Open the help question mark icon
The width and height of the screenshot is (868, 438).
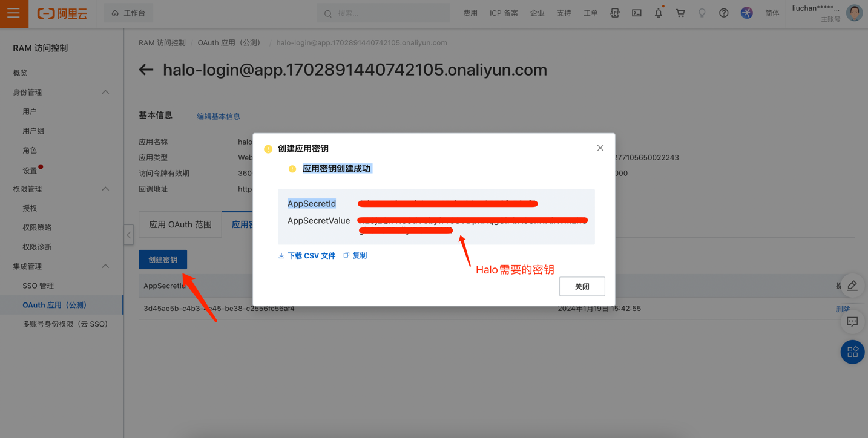[x=724, y=13]
